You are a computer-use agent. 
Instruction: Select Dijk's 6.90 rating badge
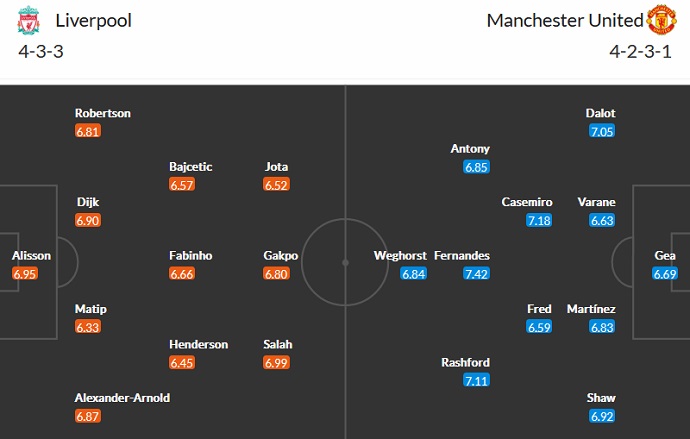[x=88, y=220]
